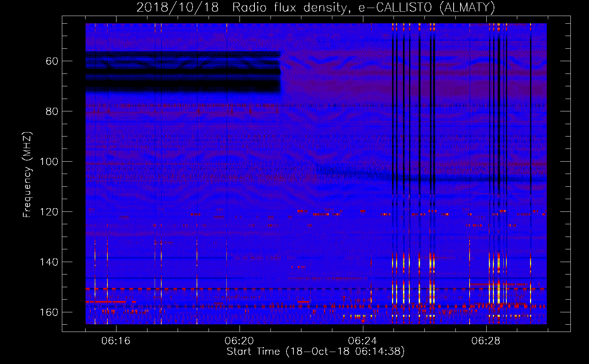
Task: Click the 100 frequency tick label
Action: pos(49,161)
